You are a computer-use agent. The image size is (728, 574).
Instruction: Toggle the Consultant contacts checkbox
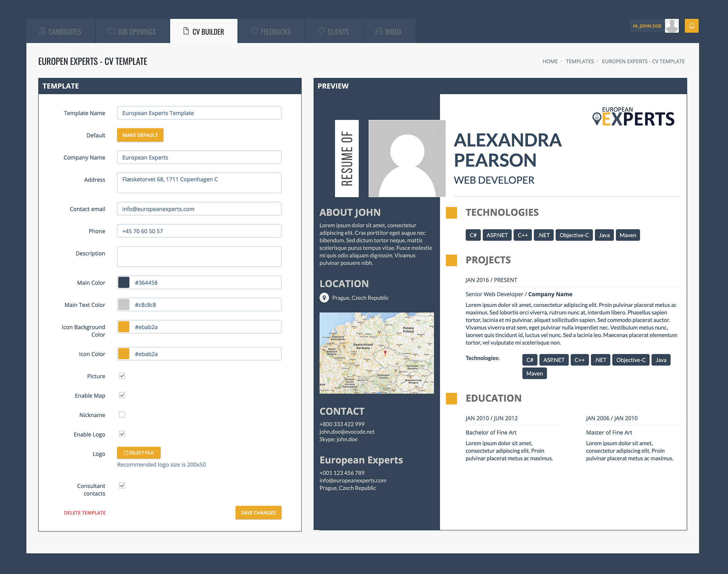[x=122, y=485]
